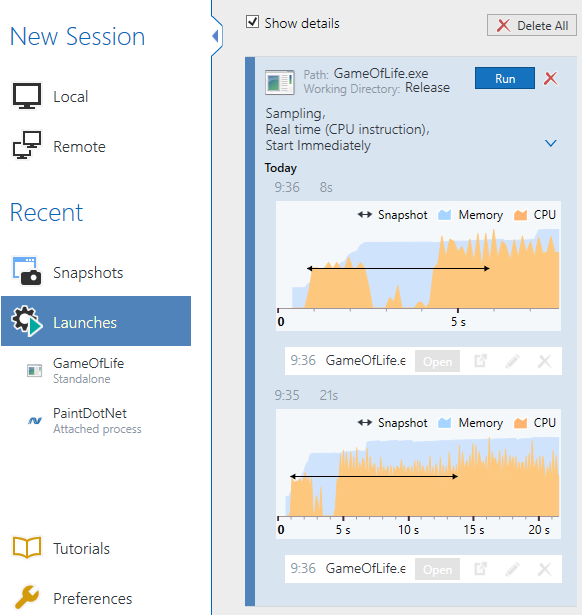Screen dimensions: 582x615
Task: Click the 9:36 8s session header
Action: (304, 187)
